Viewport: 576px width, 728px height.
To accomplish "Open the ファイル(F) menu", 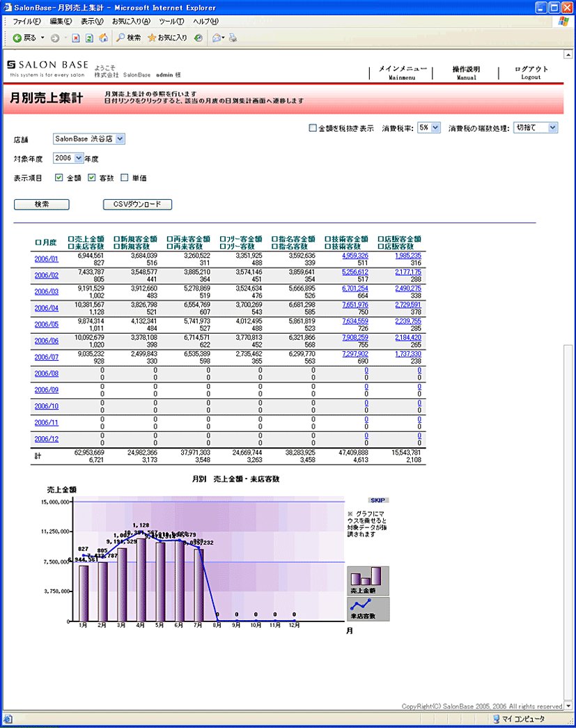I will 26,22.
